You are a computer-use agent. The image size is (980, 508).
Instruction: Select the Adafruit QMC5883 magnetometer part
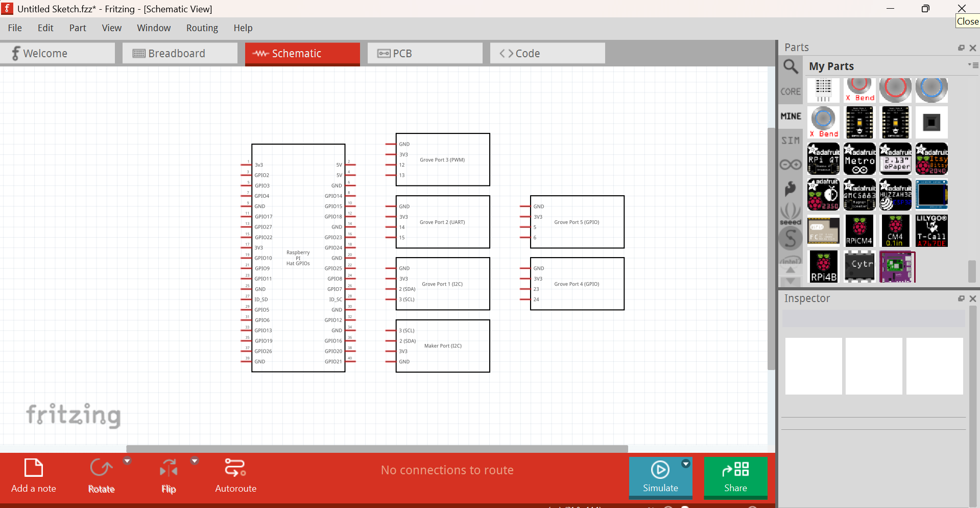pos(859,194)
